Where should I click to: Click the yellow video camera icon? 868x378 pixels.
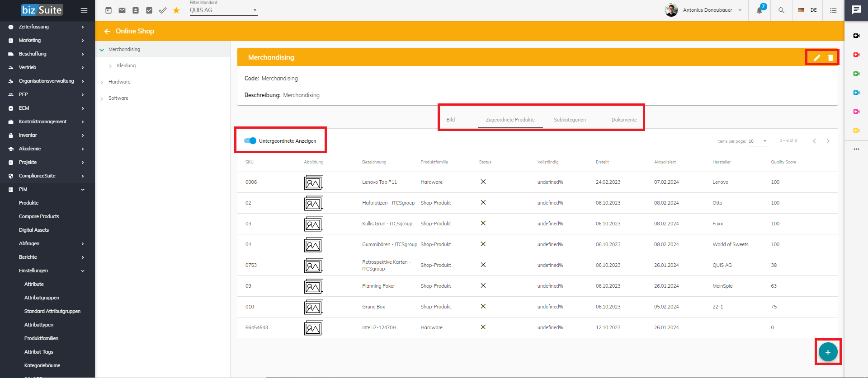click(856, 131)
